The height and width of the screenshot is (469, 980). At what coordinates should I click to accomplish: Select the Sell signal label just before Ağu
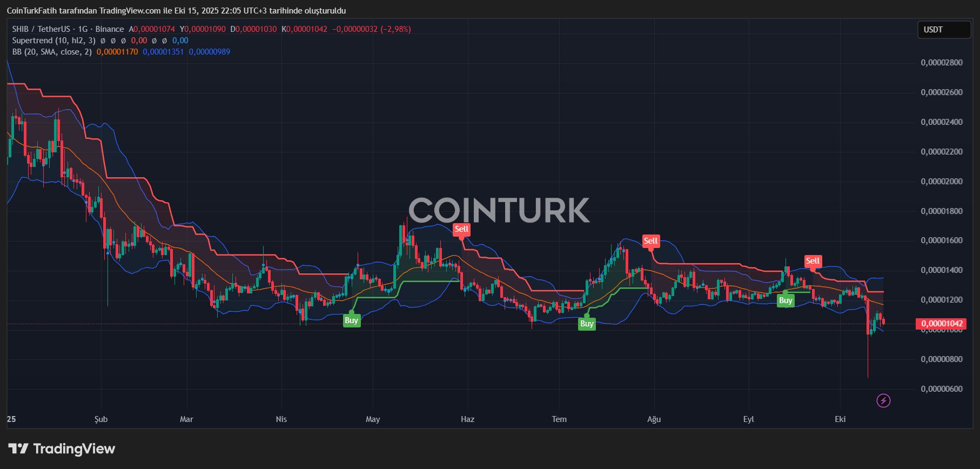[x=650, y=241]
